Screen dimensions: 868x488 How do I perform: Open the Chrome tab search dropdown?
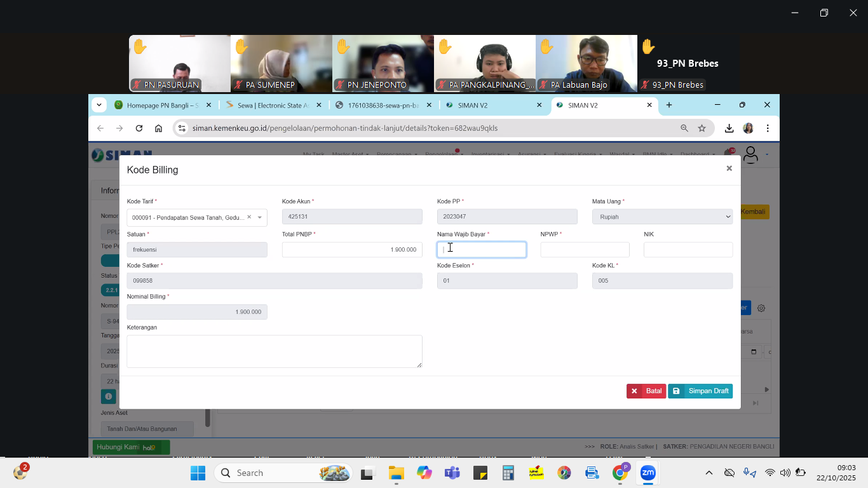tap(99, 105)
